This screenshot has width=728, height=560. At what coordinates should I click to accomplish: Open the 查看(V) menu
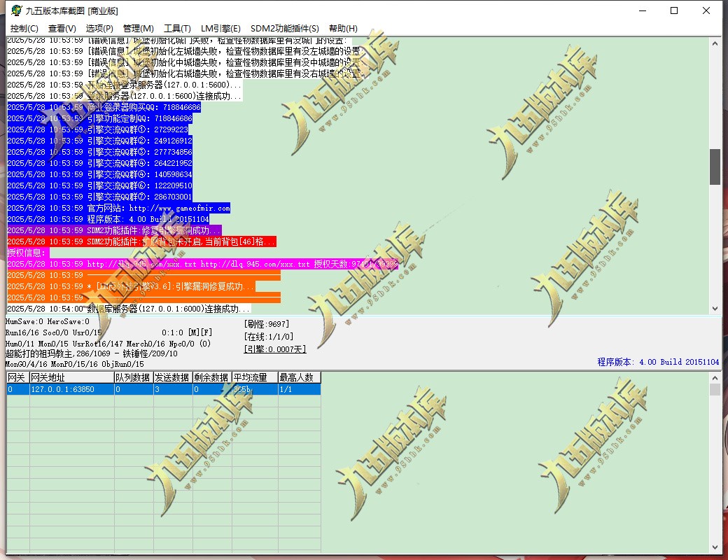pos(62,28)
